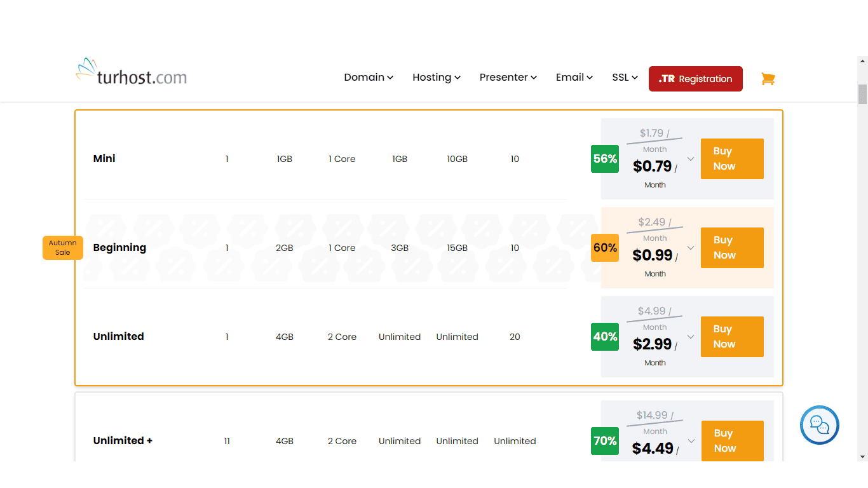The width and height of the screenshot is (868, 488).
Task: Click the $2.99 price for Unlimited
Action: tap(652, 344)
